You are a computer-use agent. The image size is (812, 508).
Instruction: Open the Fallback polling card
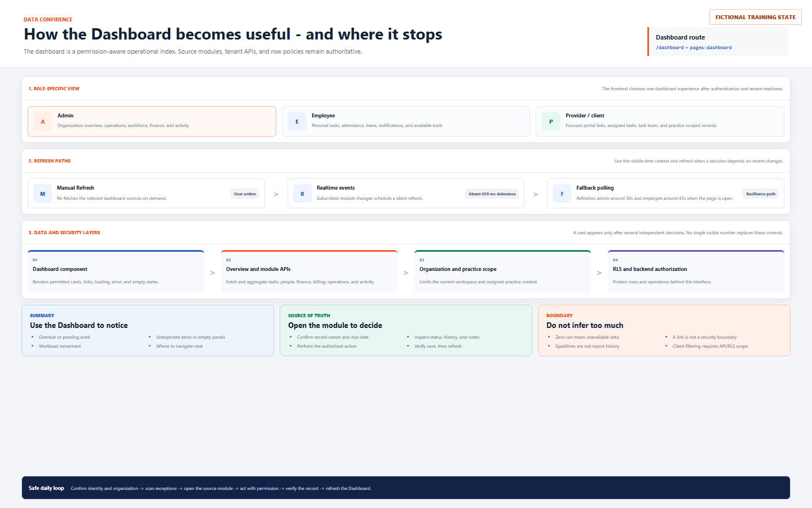click(x=665, y=194)
